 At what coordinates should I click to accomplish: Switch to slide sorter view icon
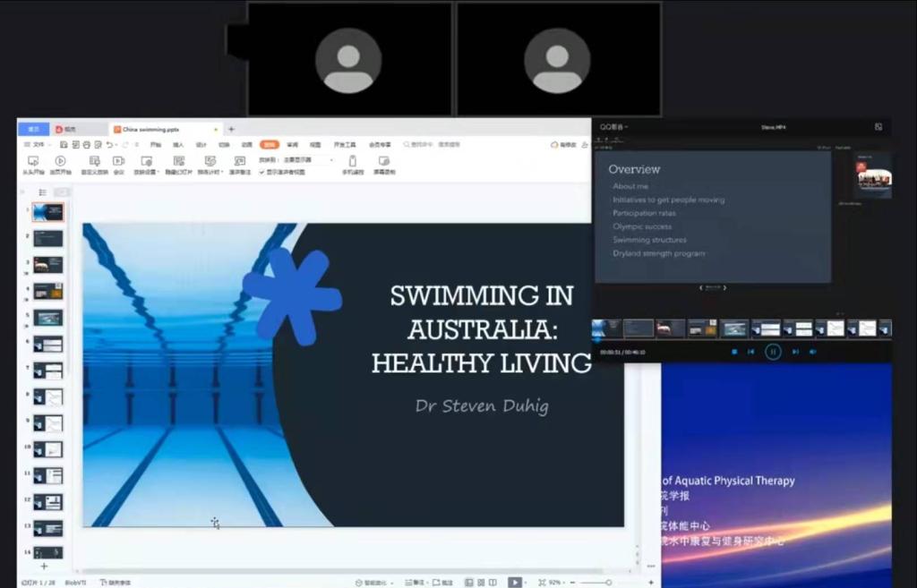(481, 583)
